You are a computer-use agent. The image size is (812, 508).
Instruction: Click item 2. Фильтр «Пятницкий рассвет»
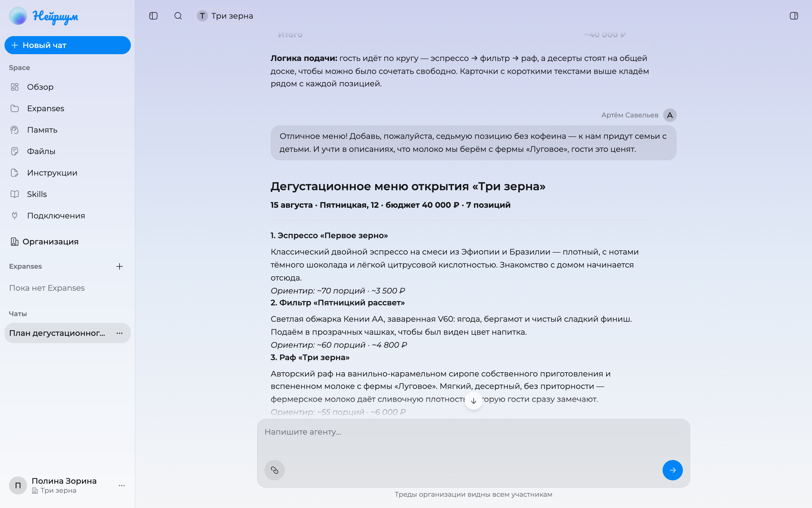tap(337, 303)
